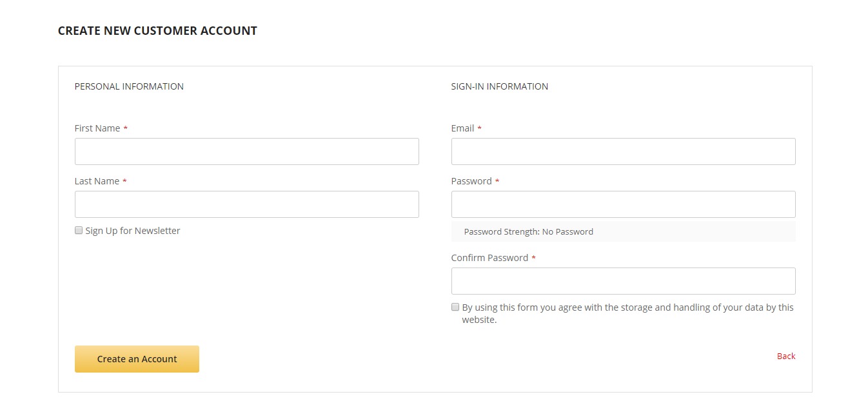The height and width of the screenshot is (399, 868).
Task: Focus the Confirm Password field
Action: coord(623,281)
